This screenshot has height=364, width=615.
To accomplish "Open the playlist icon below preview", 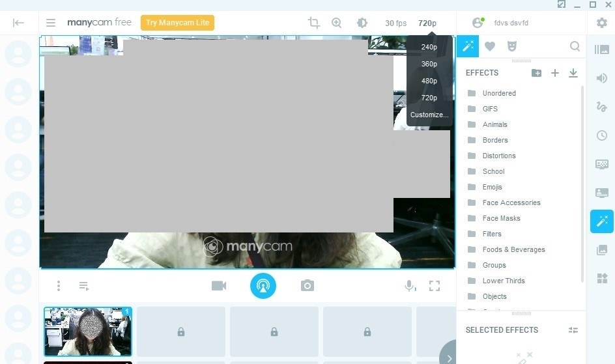I will [84, 286].
